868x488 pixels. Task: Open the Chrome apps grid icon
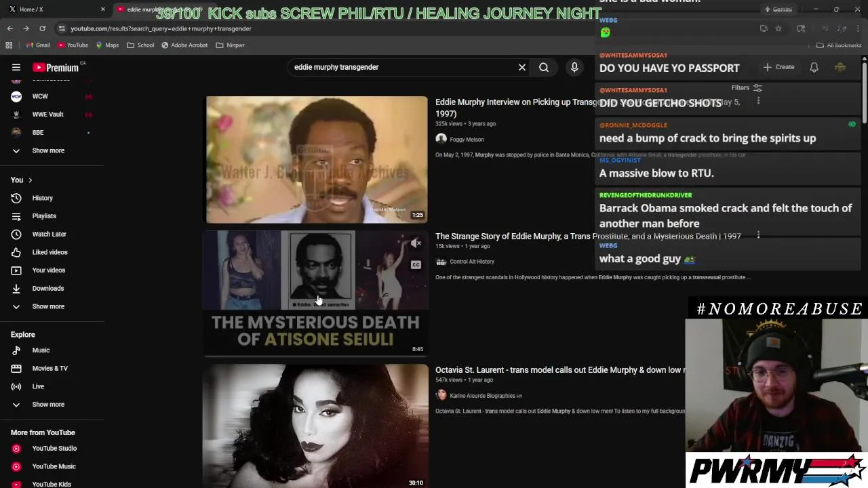[9, 45]
